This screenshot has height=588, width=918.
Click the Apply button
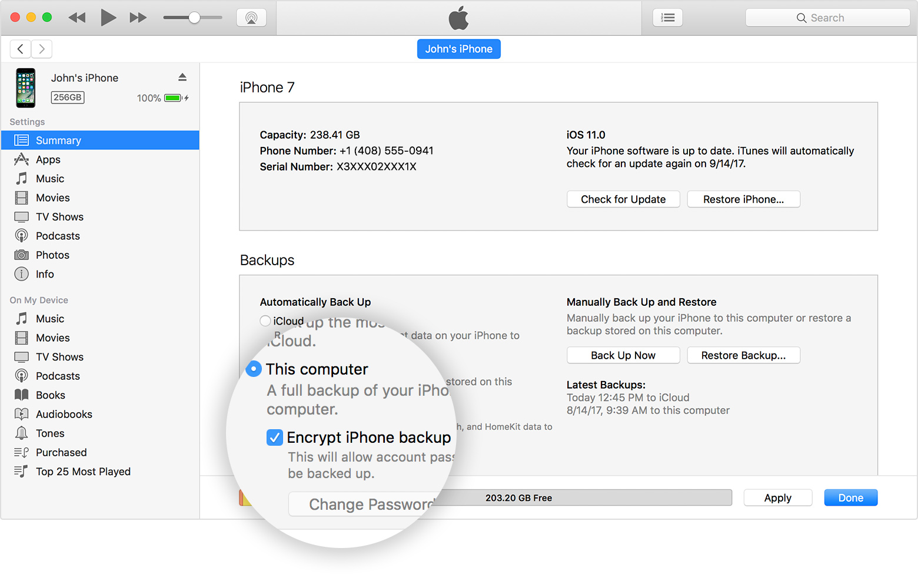click(x=778, y=497)
